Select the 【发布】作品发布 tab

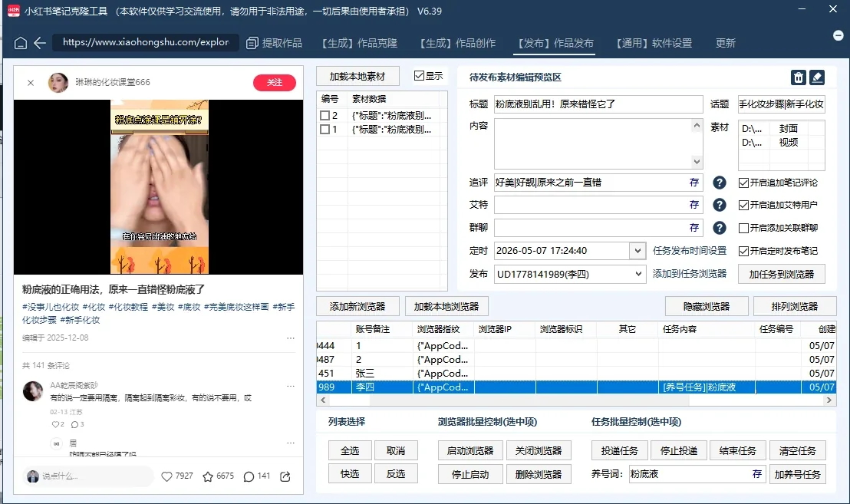[x=555, y=43]
